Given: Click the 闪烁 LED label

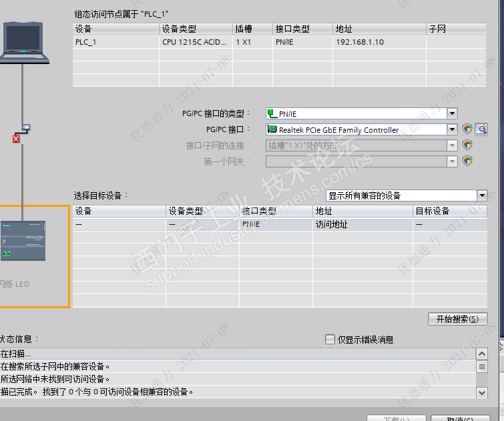Looking at the screenshot, I should point(15,284).
